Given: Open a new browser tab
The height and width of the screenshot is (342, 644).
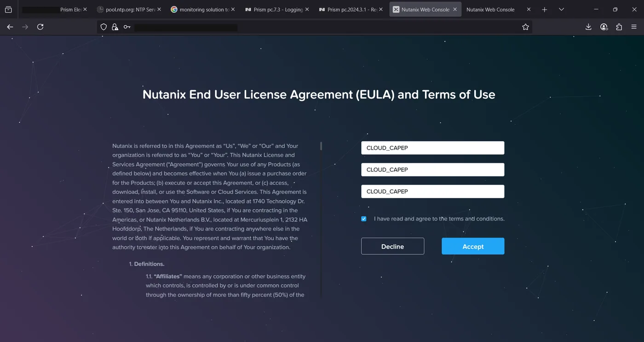Looking at the screenshot, I should pyautogui.click(x=545, y=9).
